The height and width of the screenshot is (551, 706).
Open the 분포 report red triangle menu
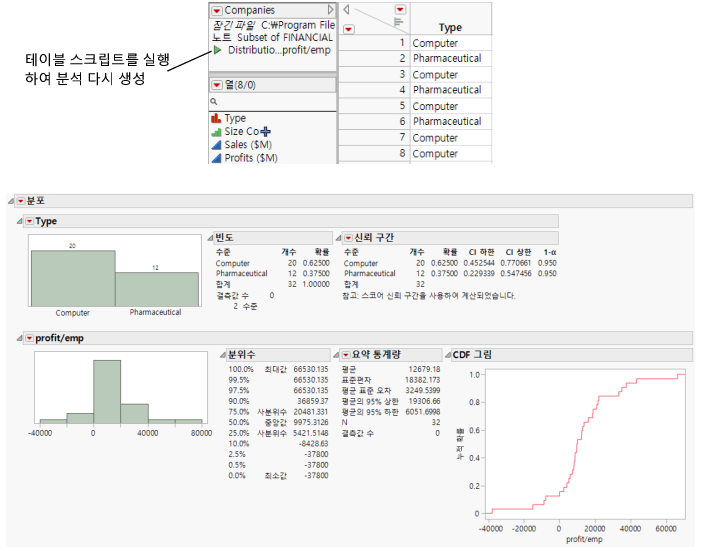point(21,201)
